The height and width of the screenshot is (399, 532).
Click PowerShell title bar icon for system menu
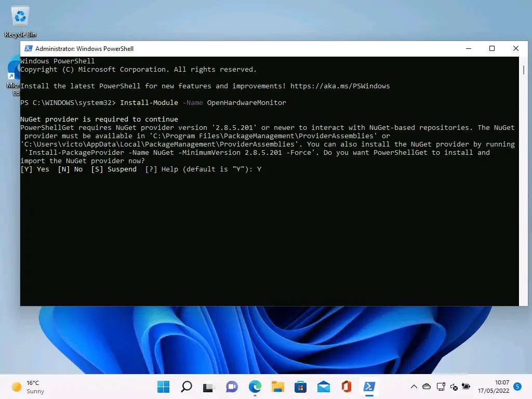(x=28, y=48)
